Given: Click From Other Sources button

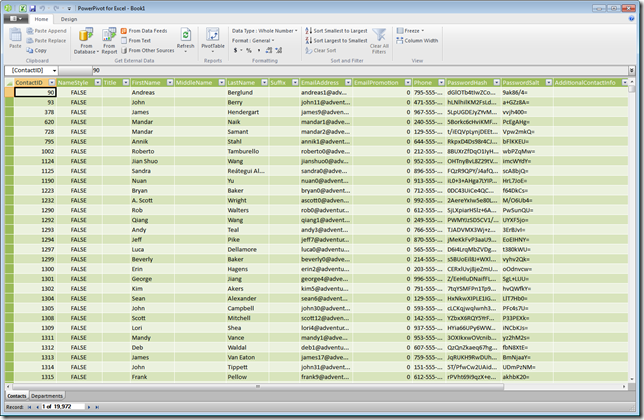Looking at the screenshot, I should [x=147, y=50].
